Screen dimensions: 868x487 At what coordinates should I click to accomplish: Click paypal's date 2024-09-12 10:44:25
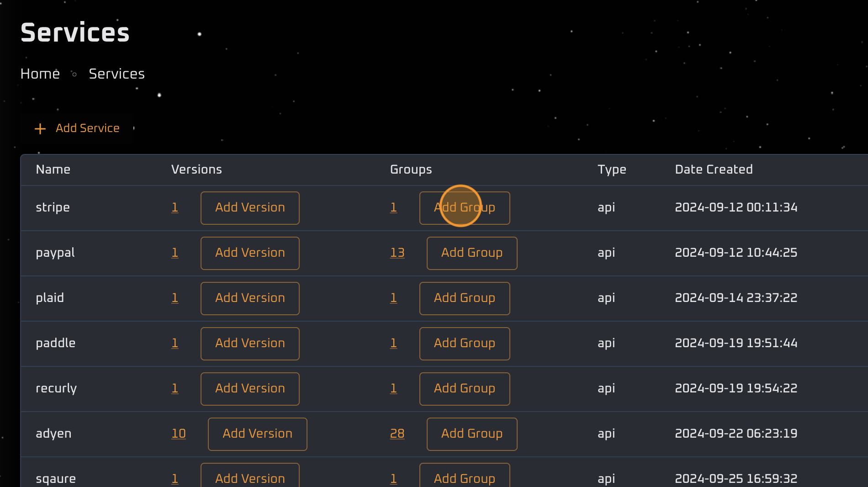coord(736,253)
